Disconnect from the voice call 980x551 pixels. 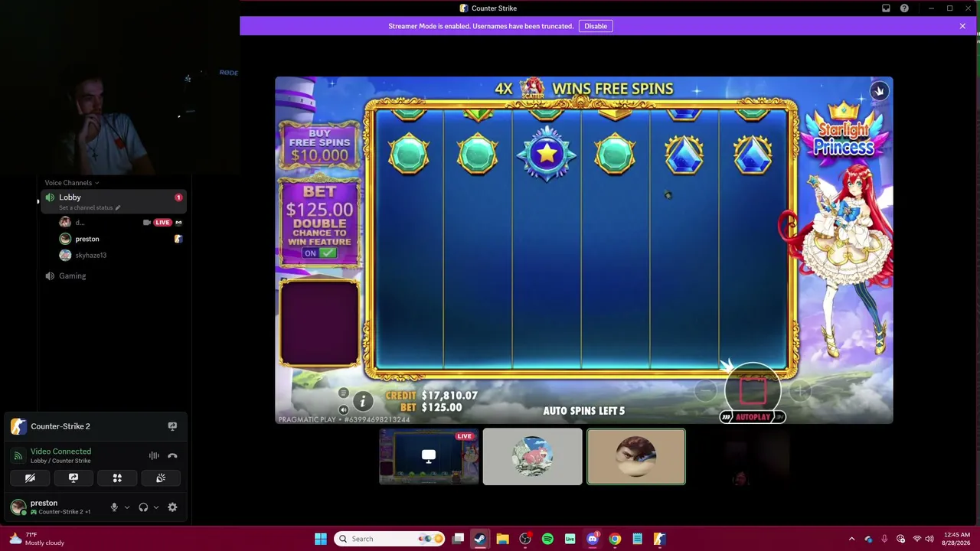(x=172, y=456)
